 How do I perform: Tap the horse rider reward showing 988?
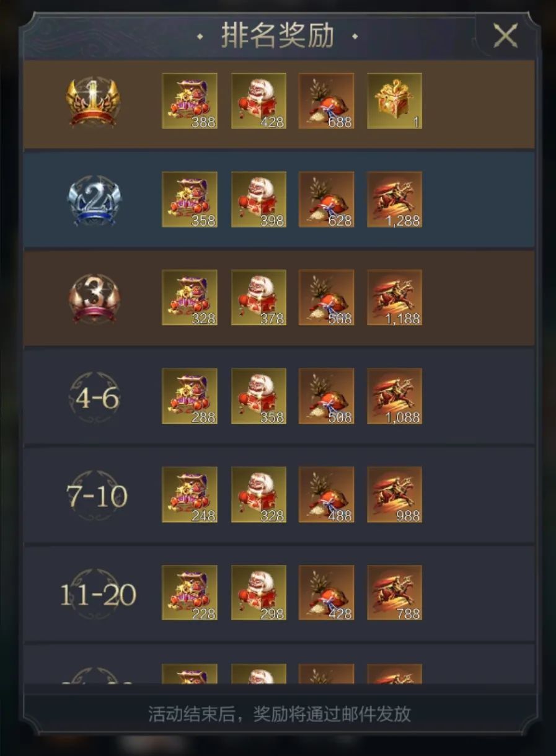pos(394,494)
